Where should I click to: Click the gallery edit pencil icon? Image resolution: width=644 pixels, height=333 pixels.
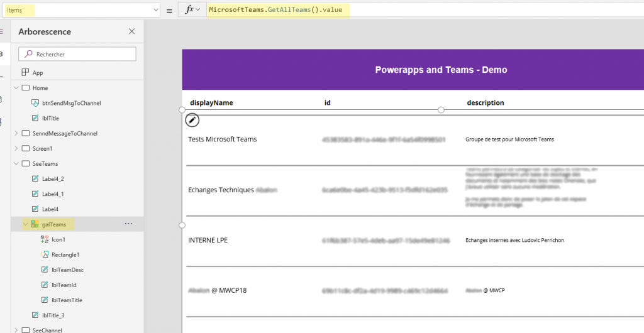pos(192,120)
